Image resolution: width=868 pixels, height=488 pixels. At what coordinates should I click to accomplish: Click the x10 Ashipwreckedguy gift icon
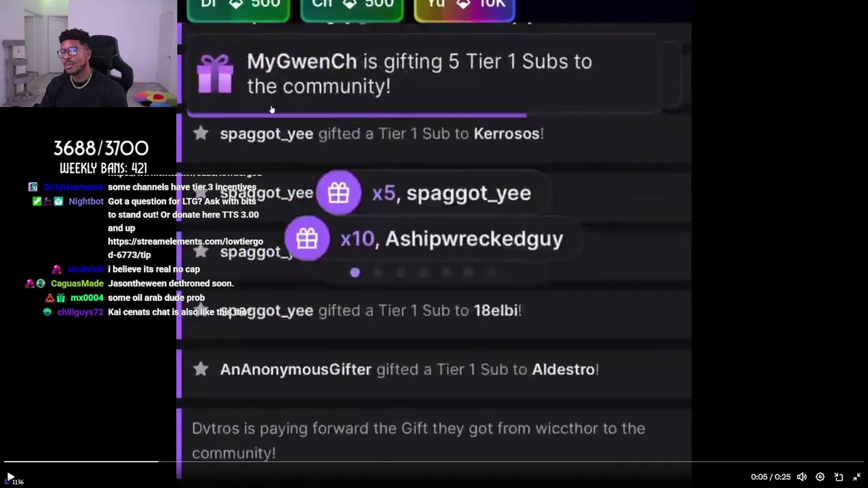coord(307,239)
